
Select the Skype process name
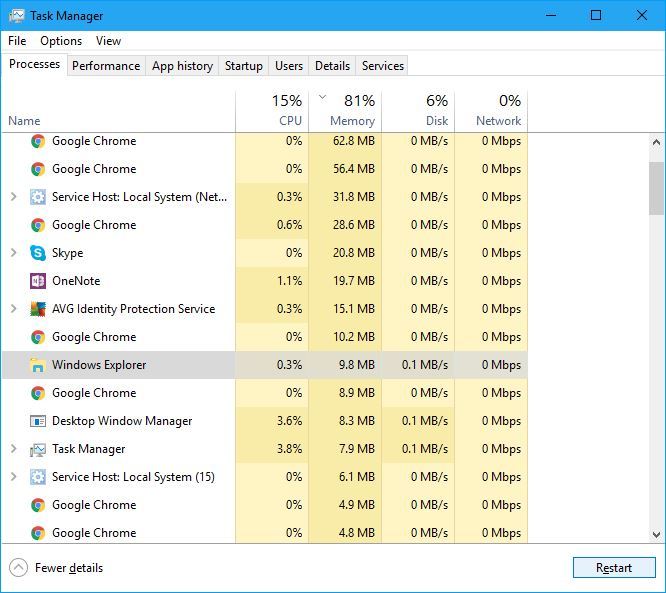(68, 253)
